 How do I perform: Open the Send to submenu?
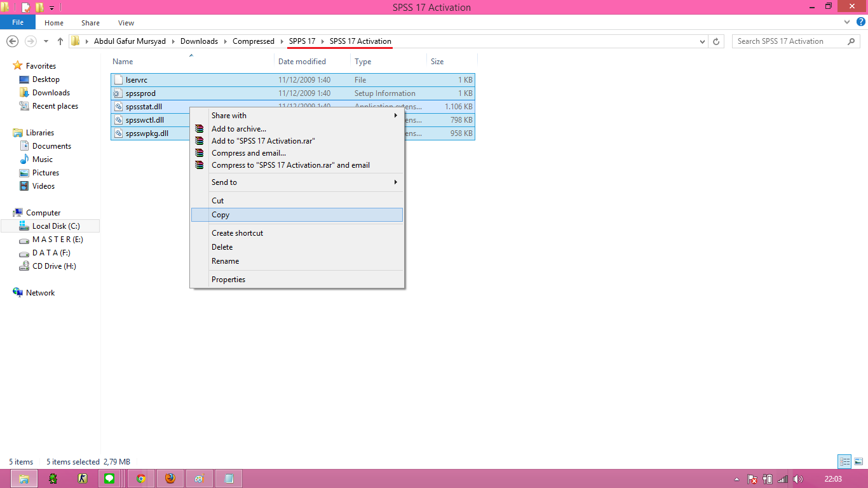(x=297, y=182)
